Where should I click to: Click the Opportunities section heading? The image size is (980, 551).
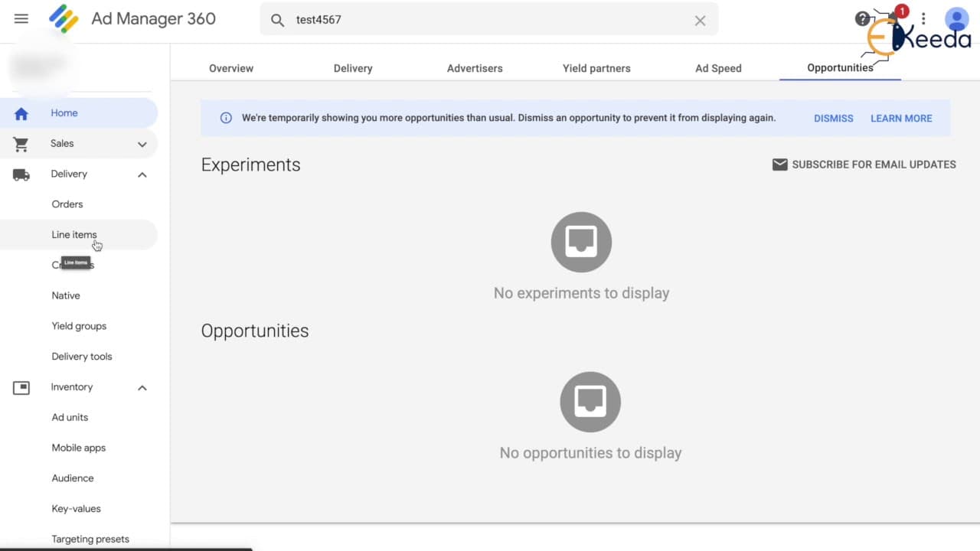click(x=255, y=331)
